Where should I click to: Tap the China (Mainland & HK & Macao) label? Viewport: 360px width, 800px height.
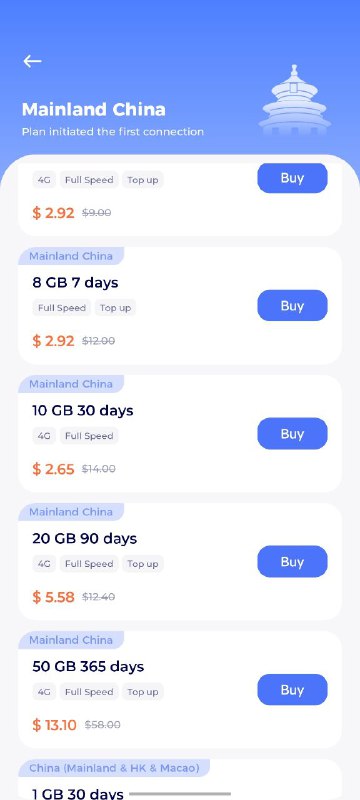tap(114, 768)
